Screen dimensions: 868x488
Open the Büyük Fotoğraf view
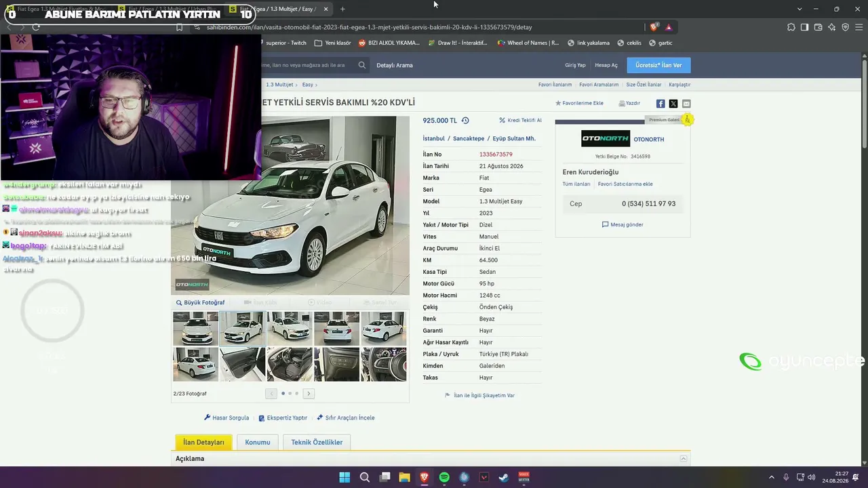[200, 302]
